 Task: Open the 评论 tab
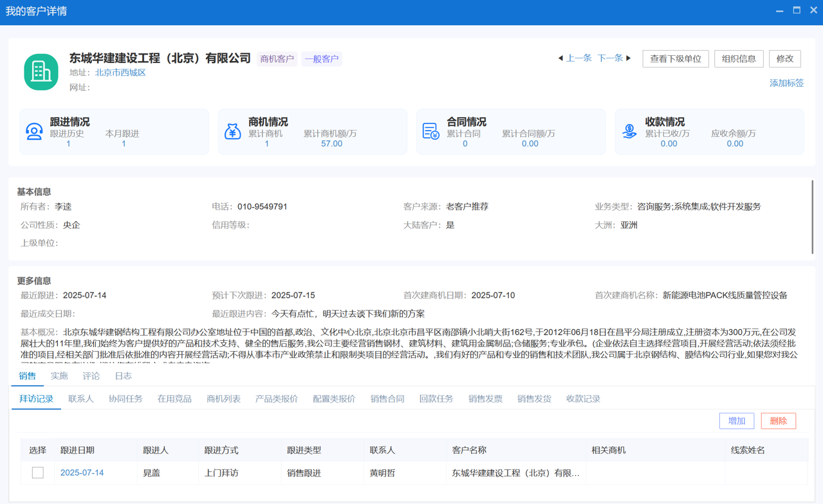coord(91,375)
